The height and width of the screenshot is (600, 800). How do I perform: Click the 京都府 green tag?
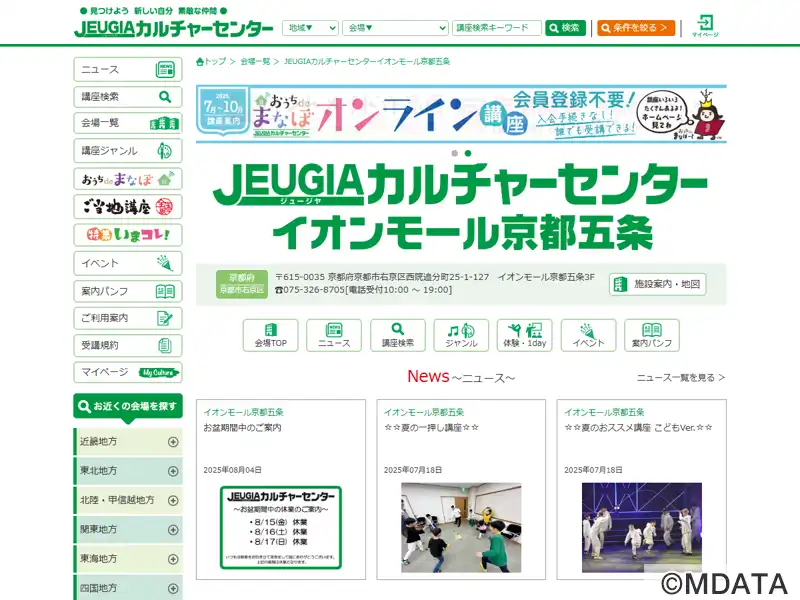pyautogui.click(x=241, y=278)
